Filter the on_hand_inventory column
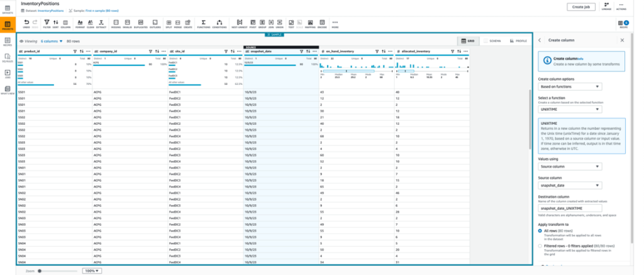 coord(377,52)
